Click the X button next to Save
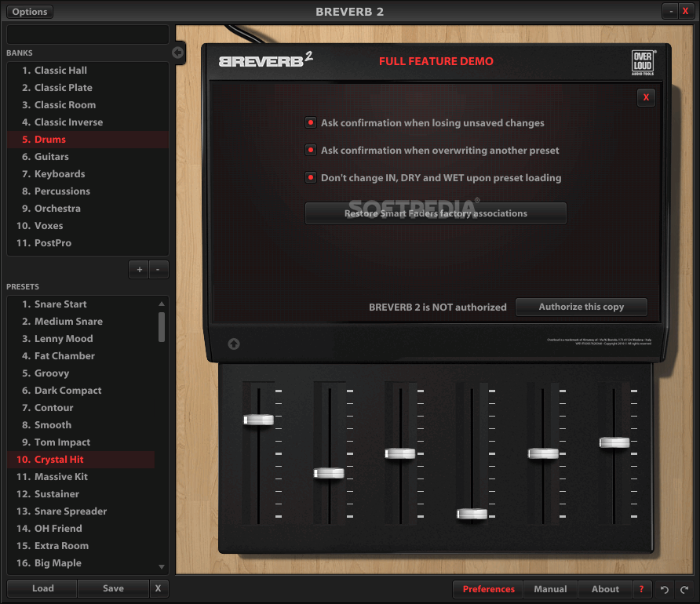This screenshot has height=604, width=700. [158, 588]
